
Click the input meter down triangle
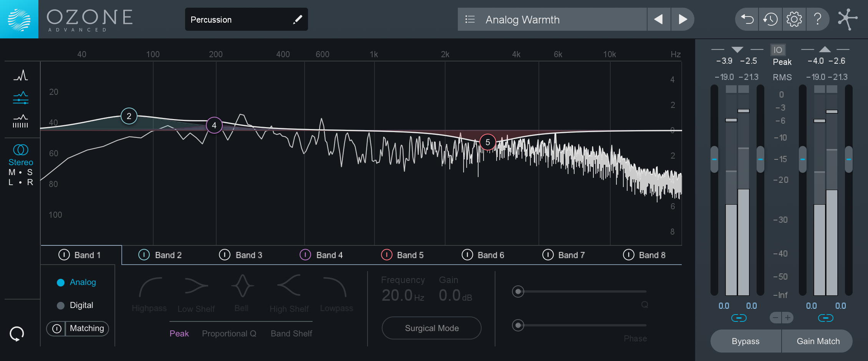737,50
